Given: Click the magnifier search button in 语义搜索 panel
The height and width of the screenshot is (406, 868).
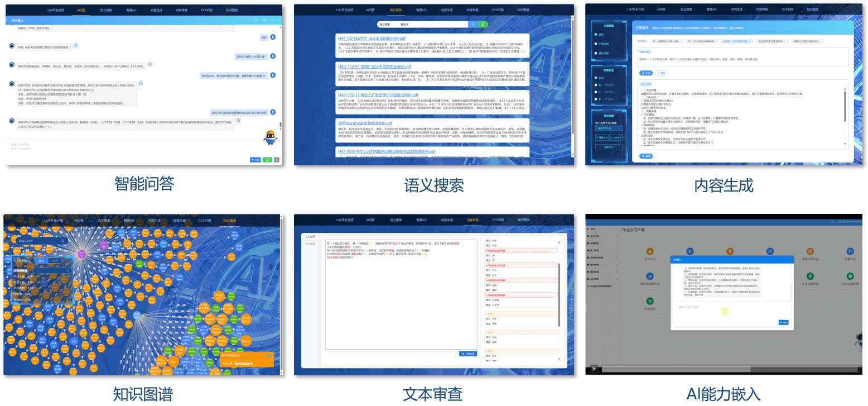Looking at the screenshot, I should pos(473,25).
